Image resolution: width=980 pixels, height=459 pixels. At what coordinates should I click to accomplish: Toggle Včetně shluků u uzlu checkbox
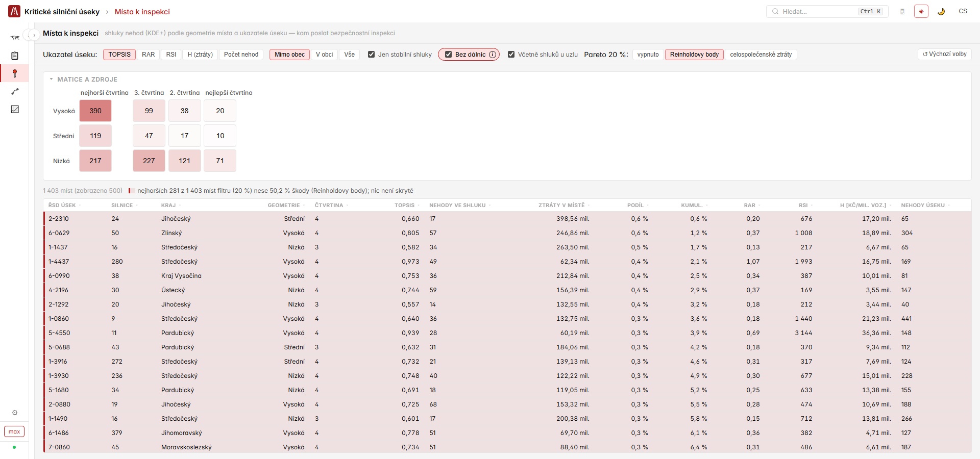511,55
